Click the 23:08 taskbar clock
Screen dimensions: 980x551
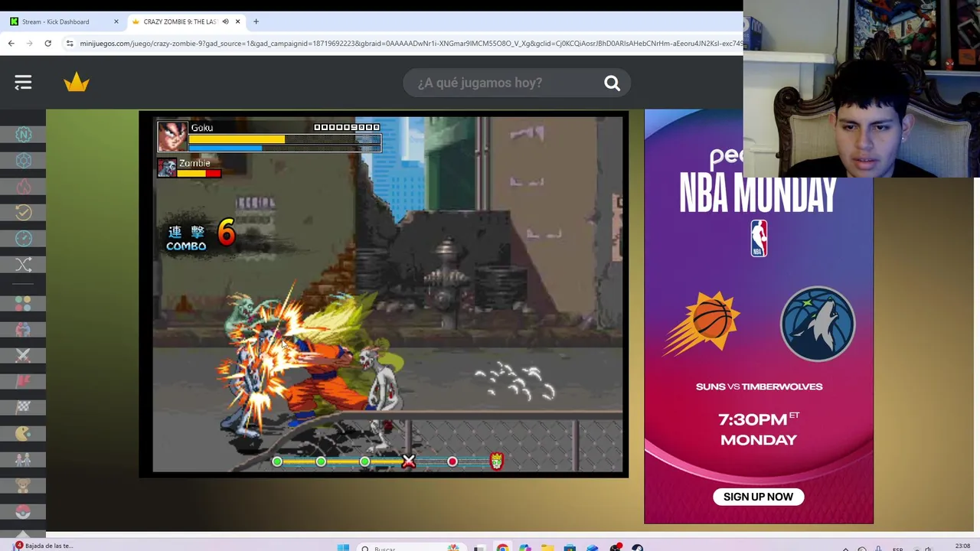(962, 546)
